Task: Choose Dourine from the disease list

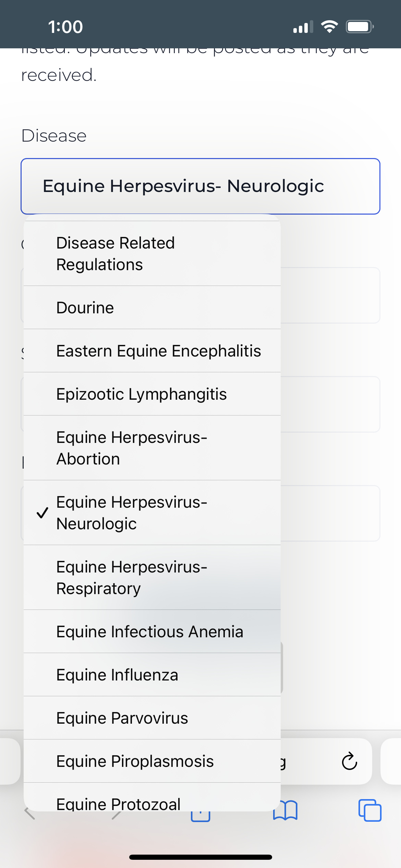Action: 152,308
